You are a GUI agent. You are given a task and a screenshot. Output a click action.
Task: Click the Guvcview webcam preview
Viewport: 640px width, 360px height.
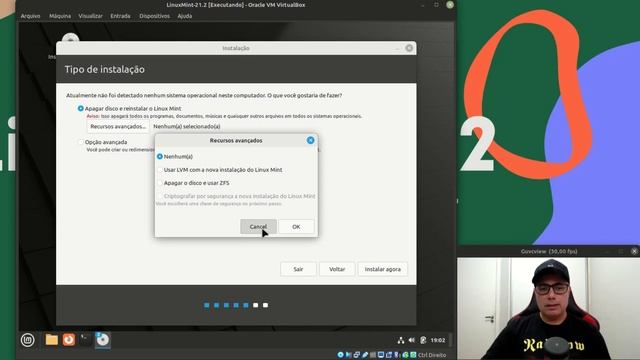[549, 309]
